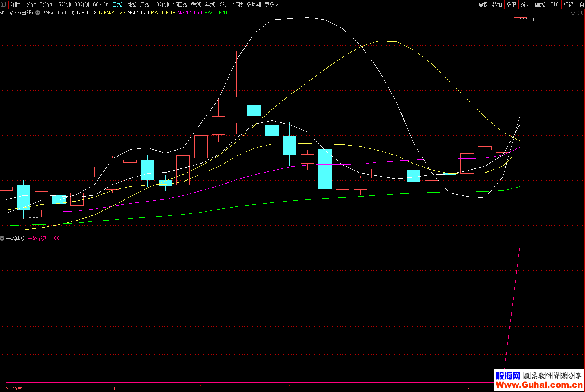This screenshot has width=585, height=392.
Task: Activate the 画线 drawing tool
Action: [540, 4]
